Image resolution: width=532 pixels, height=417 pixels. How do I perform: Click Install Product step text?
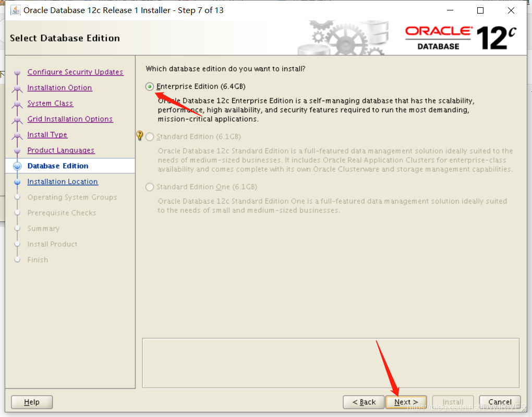click(x=52, y=244)
